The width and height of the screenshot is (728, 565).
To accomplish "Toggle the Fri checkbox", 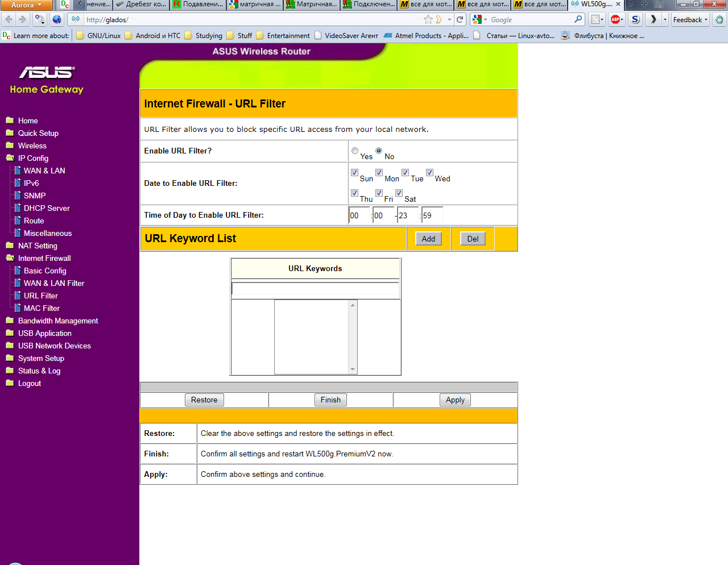I will [x=379, y=193].
